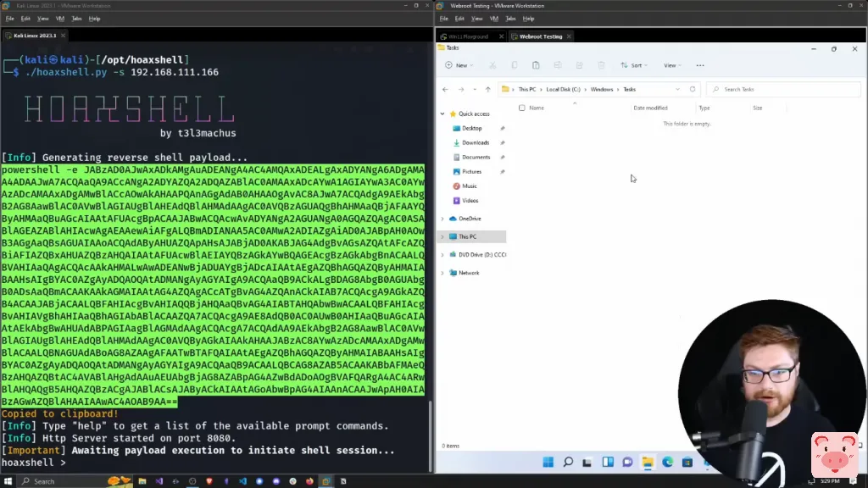Open File menu in Kali VMware window
The height and width of the screenshot is (488, 868).
(10, 19)
